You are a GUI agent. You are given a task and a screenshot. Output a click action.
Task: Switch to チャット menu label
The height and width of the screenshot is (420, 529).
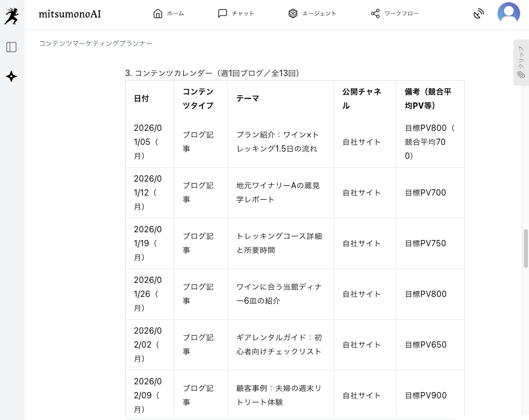pos(243,13)
